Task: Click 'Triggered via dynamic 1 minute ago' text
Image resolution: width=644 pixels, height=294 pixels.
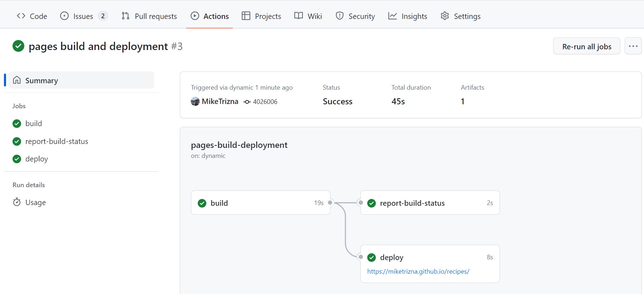Action: coord(242,88)
